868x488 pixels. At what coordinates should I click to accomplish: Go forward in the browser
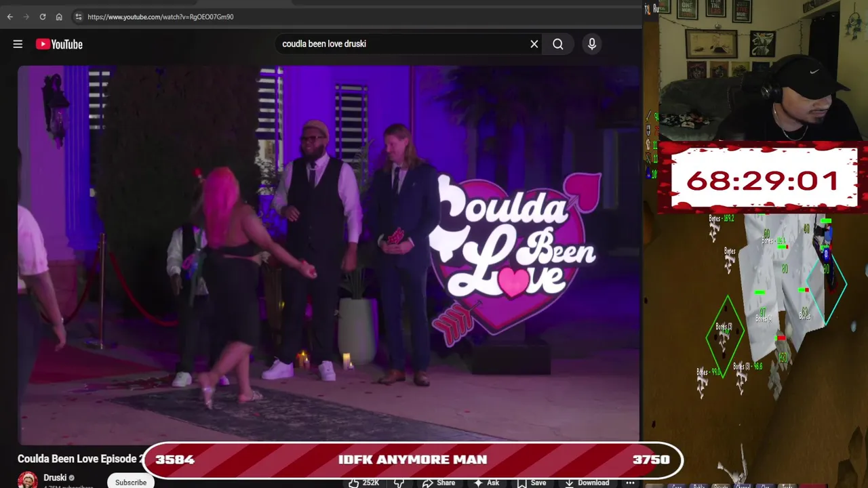26,16
